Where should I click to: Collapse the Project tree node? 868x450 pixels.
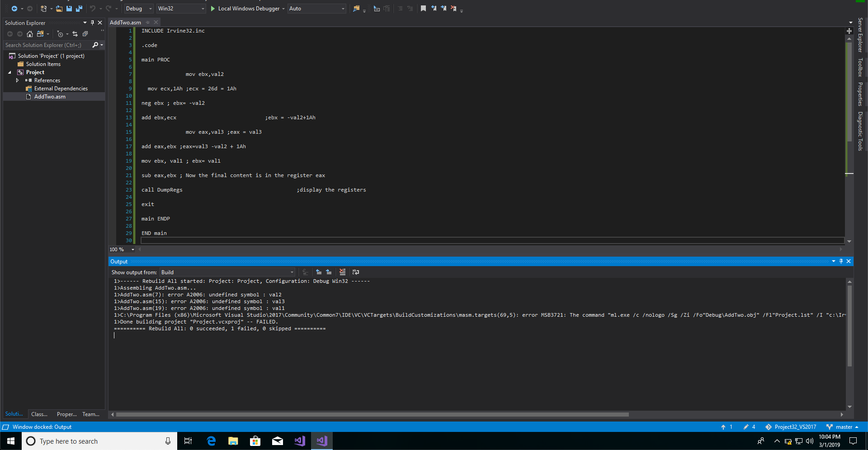coord(9,72)
